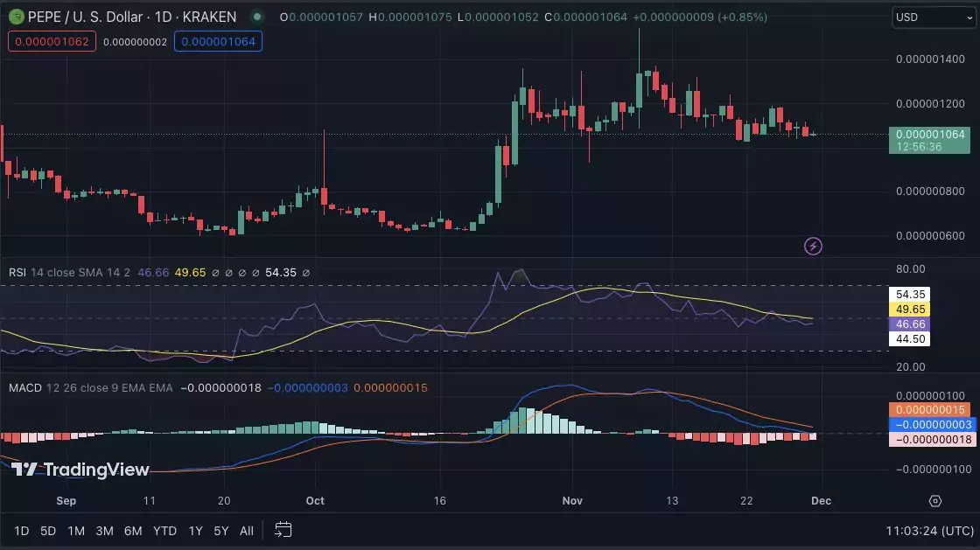This screenshot has width=980, height=550.
Task: Click the Oct label on time axis
Action: pyautogui.click(x=315, y=501)
